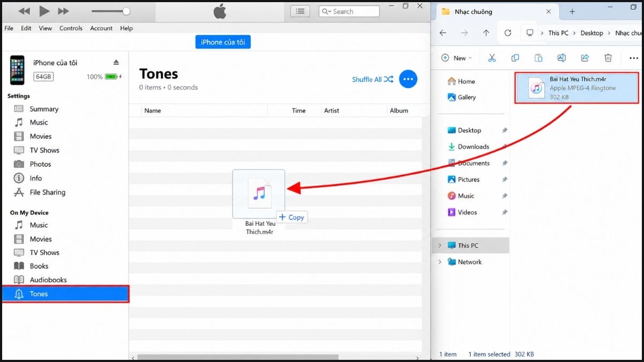Click the iTunes horizontal scrollbar
This screenshot has width=644, height=362.
(238, 357)
